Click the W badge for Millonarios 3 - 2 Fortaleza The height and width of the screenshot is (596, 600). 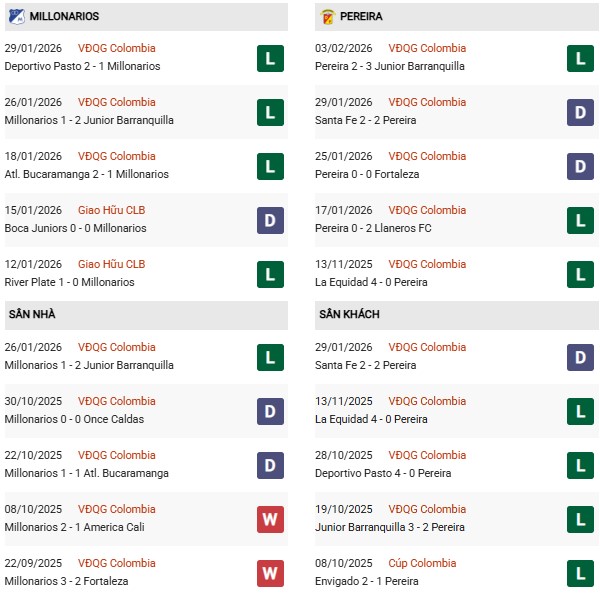270,573
